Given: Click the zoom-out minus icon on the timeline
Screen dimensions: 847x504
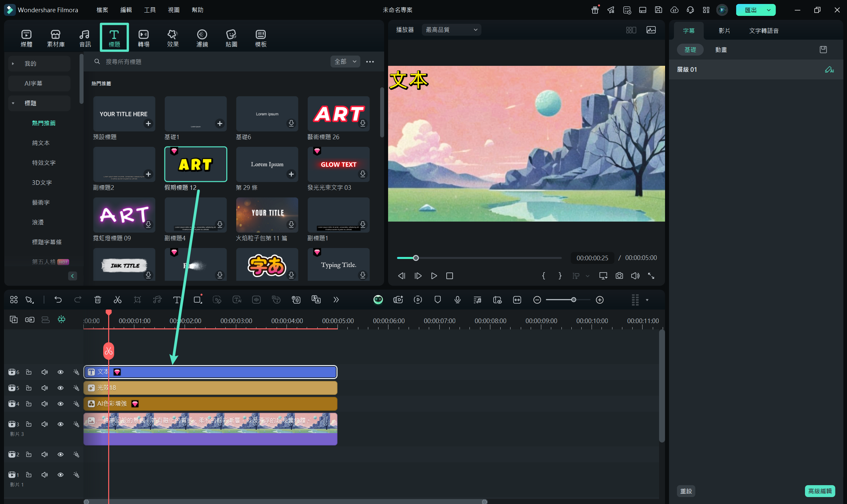Looking at the screenshot, I should [537, 300].
